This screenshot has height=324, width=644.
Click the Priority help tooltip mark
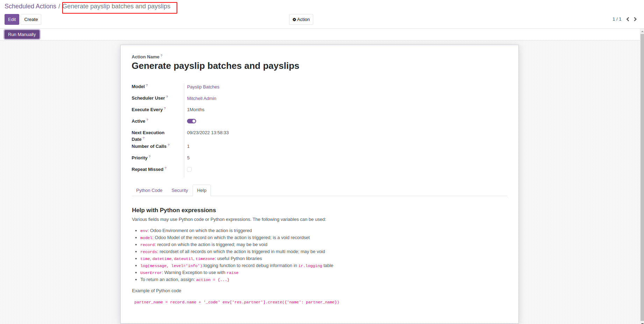coord(150,157)
